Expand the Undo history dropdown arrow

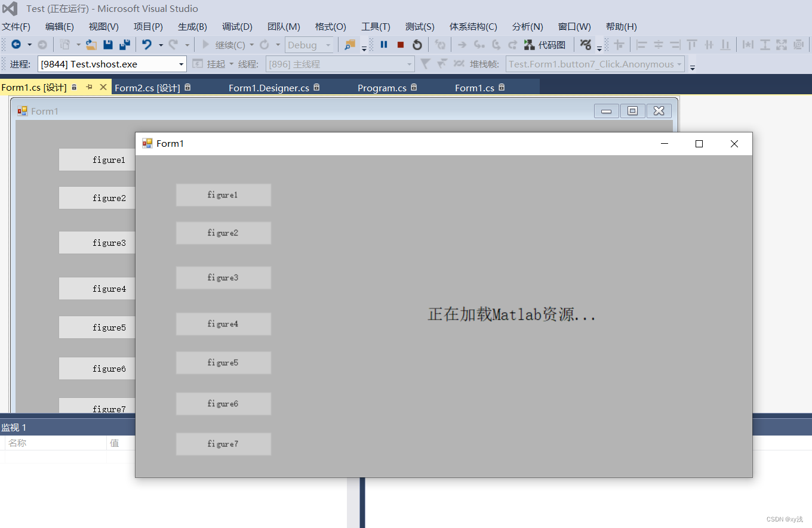point(161,45)
